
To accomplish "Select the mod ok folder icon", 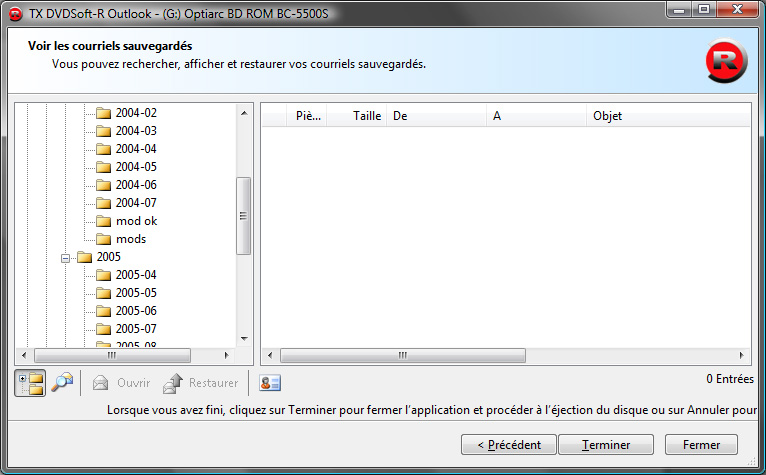I will pyautogui.click(x=103, y=221).
